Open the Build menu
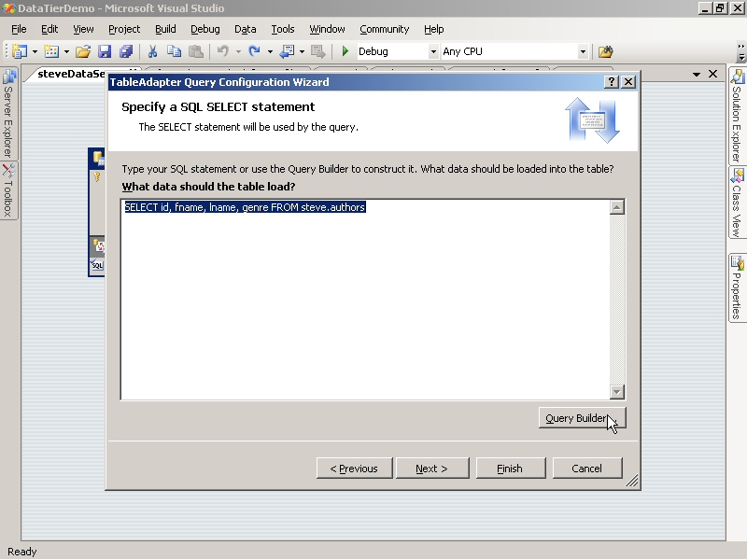The image size is (747, 560). pyautogui.click(x=165, y=29)
